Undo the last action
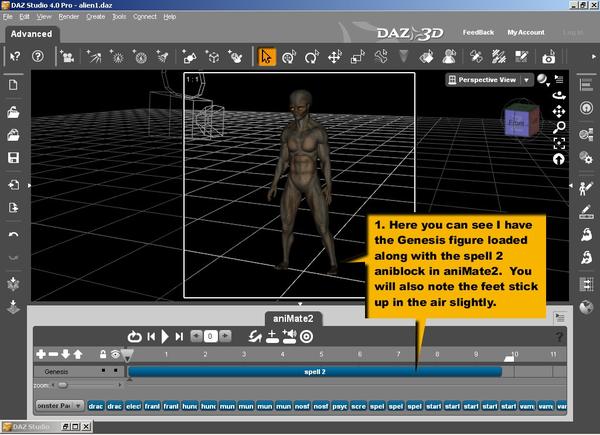This screenshot has height=435, width=600. (13, 235)
